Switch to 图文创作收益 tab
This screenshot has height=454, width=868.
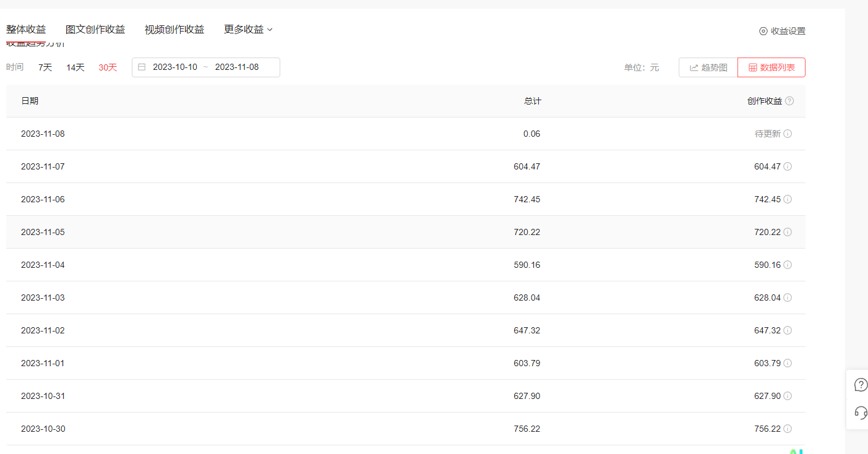click(x=95, y=29)
